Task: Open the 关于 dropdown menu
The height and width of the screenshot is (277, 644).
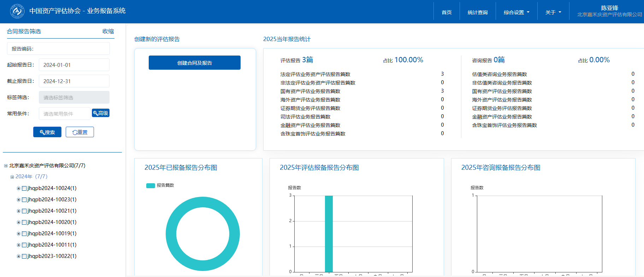Action: pos(553,12)
